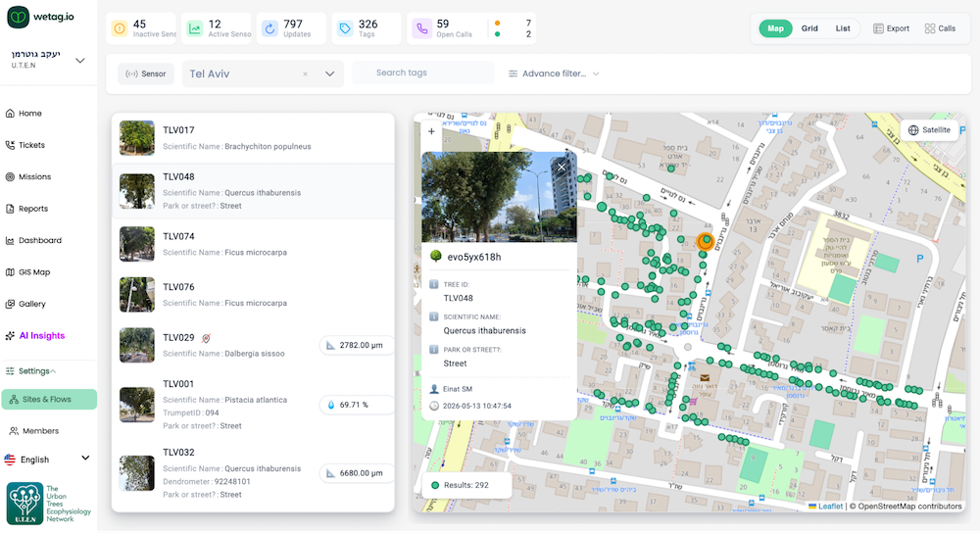980x533 pixels.
Task: Switch to List view
Action: [x=843, y=28]
